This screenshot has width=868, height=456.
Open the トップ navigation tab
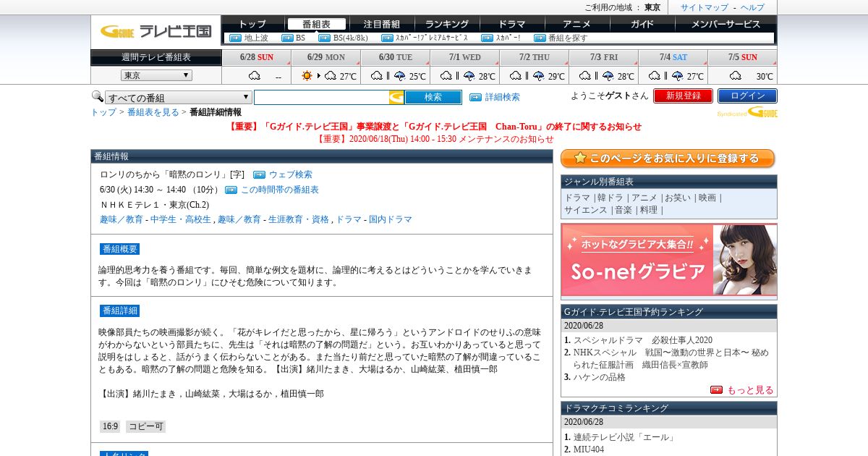[252, 24]
